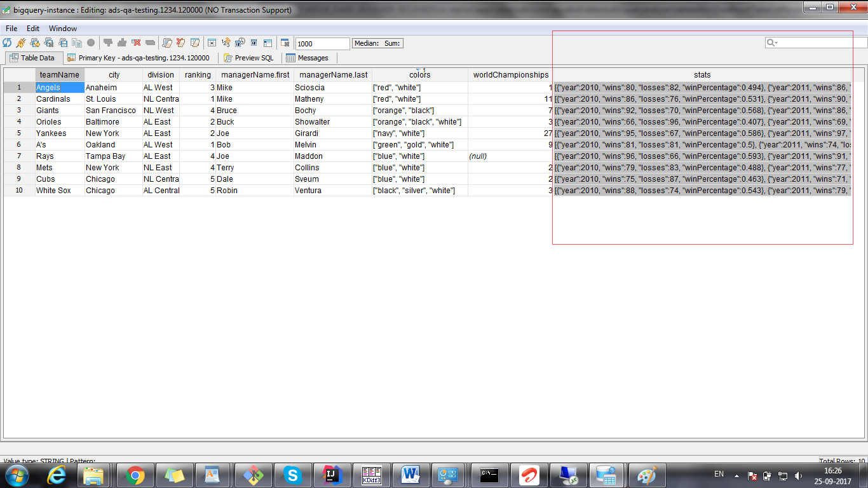Viewport: 868px width, 488px height.
Task: Select the White Sox team name cell
Action: point(60,191)
